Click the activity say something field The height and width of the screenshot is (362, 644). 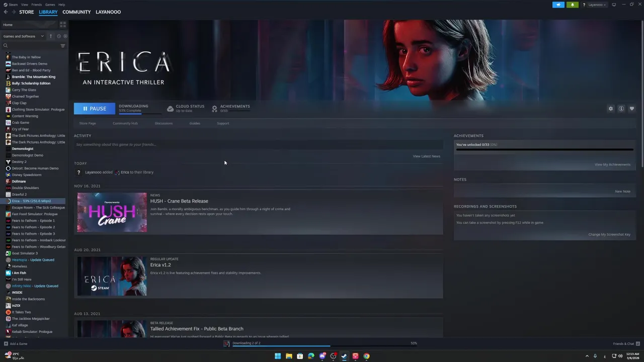(x=258, y=144)
